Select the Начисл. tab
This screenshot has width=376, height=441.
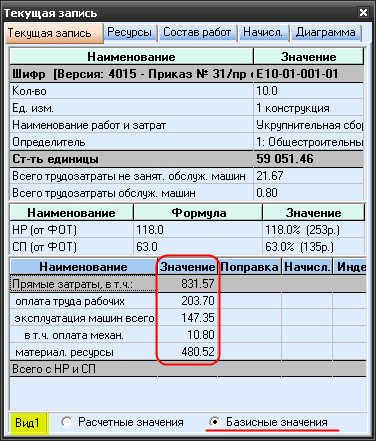click(263, 32)
